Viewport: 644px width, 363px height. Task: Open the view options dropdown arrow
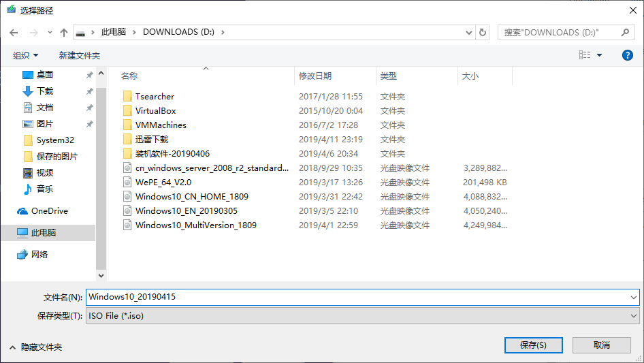[599, 55]
